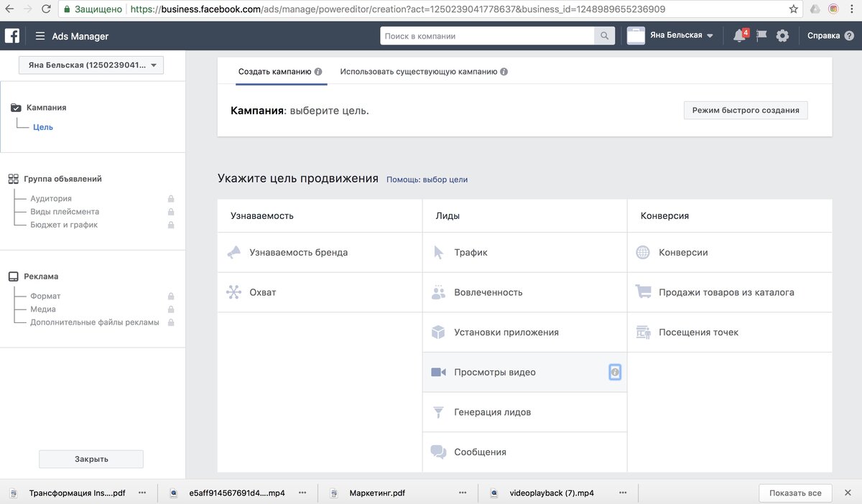The height and width of the screenshot is (504, 862).
Task: Click the Закрыть button
Action: [x=91, y=459]
